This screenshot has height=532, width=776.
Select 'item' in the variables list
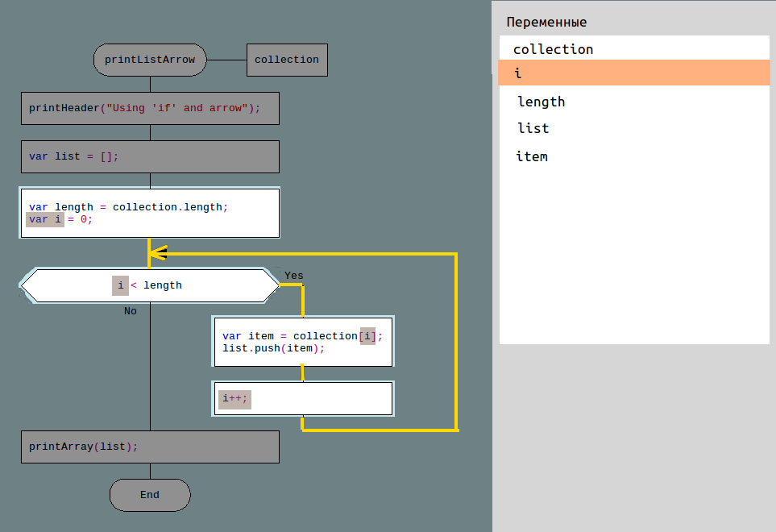coord(532,156)
